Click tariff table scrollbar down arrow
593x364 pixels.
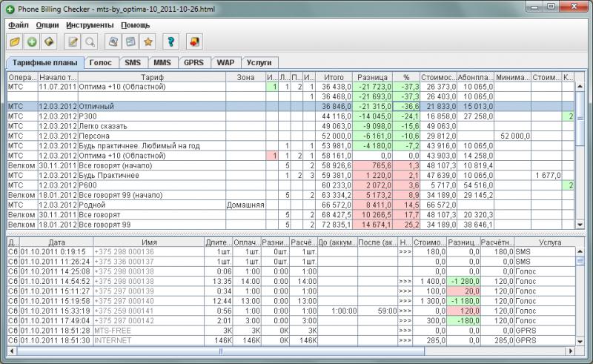[x=580, y=225]
